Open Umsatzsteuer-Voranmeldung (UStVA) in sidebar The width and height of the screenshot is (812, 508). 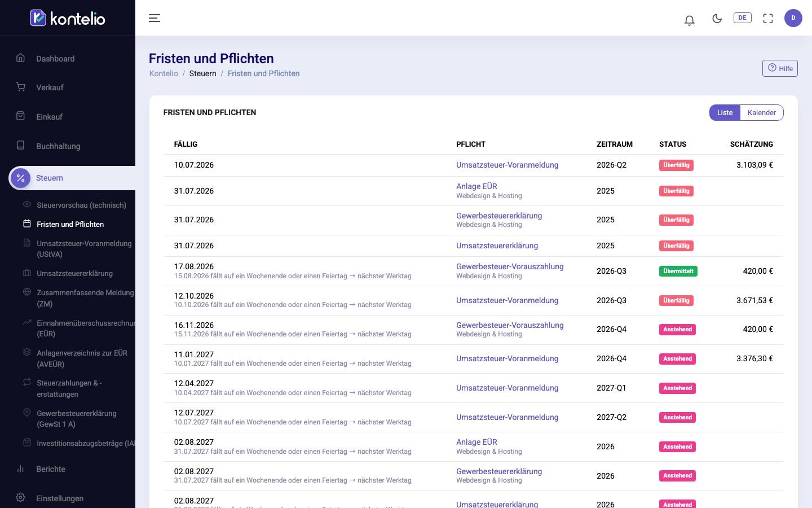84,249
